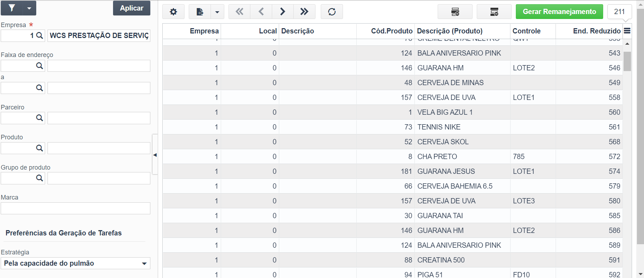This screenshot has height=278, width=644.
Task: Click the vertical scrollbar thumb
Action: pyautogui.click(x=627, y=61)
